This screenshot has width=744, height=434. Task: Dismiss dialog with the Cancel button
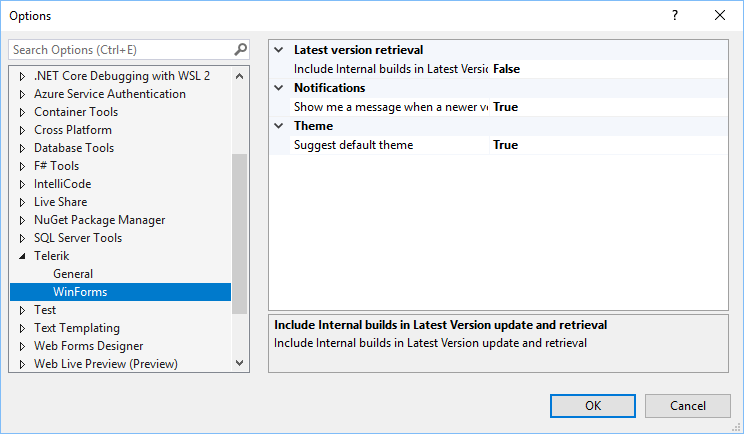click(688, 406)
